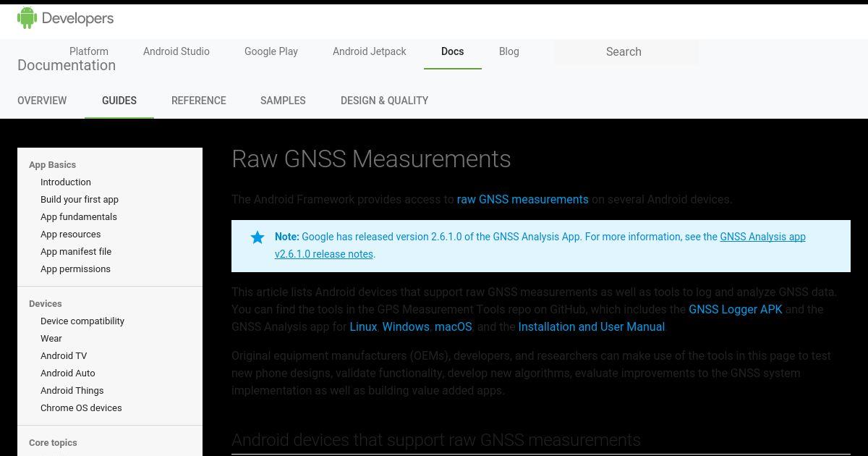Open the Design & Quality tab
The image size is (868, 456).
(385, 101)
